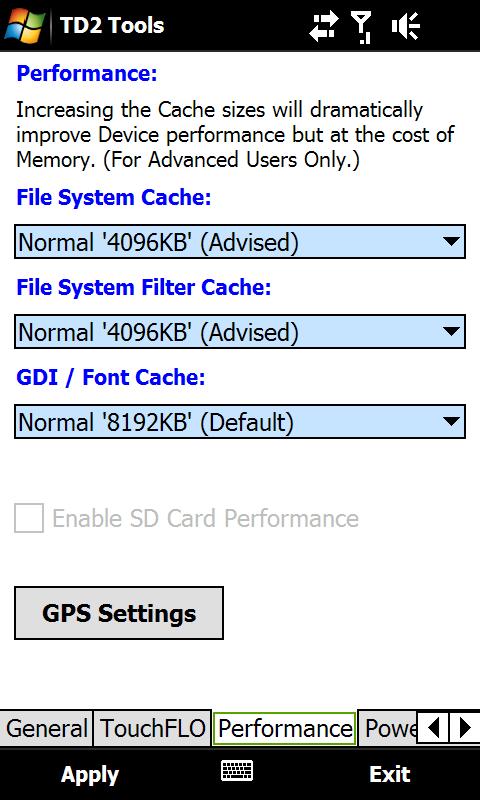
Task: Expand the File System Cache dropdown arrow
Action: tap(451, 241)
